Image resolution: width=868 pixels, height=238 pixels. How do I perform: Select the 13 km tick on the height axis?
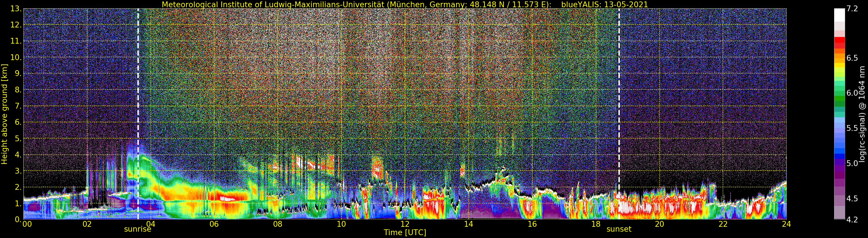click(x=16, y=9)
